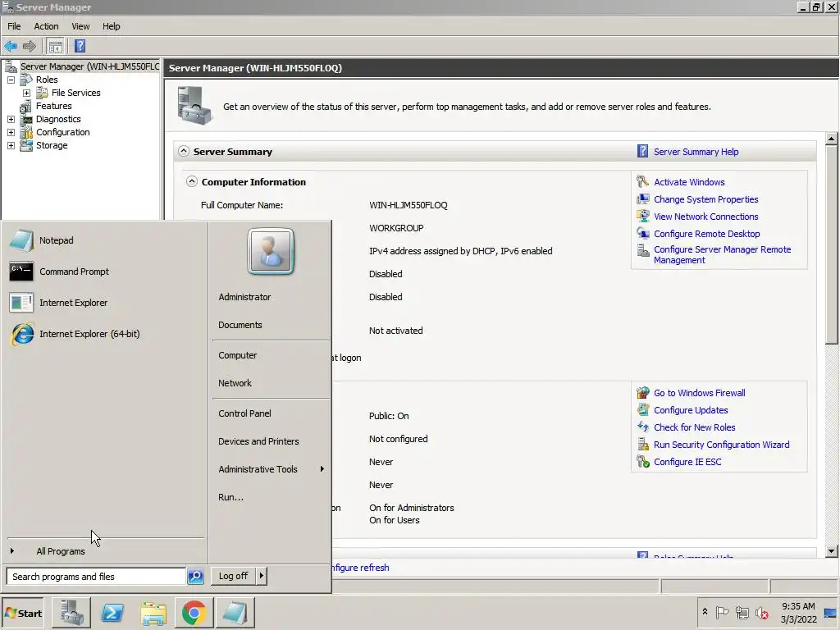Open the File menu

coord(15,26)
